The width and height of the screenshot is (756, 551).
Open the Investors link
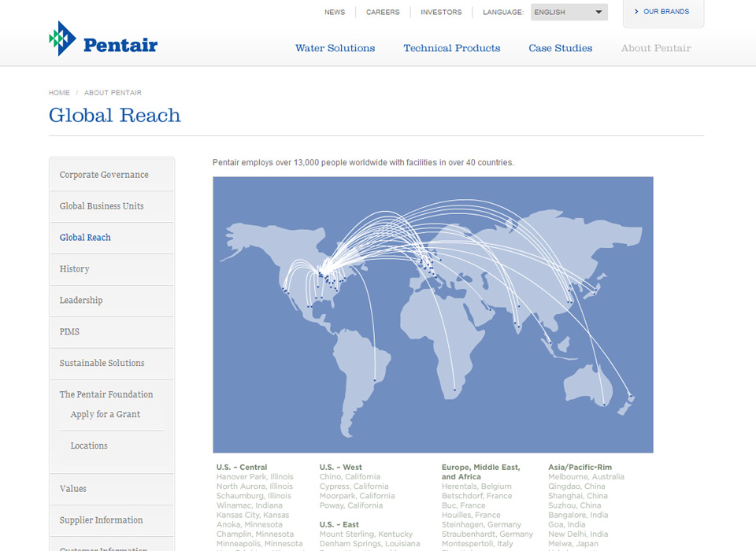(x=441, y=12)
